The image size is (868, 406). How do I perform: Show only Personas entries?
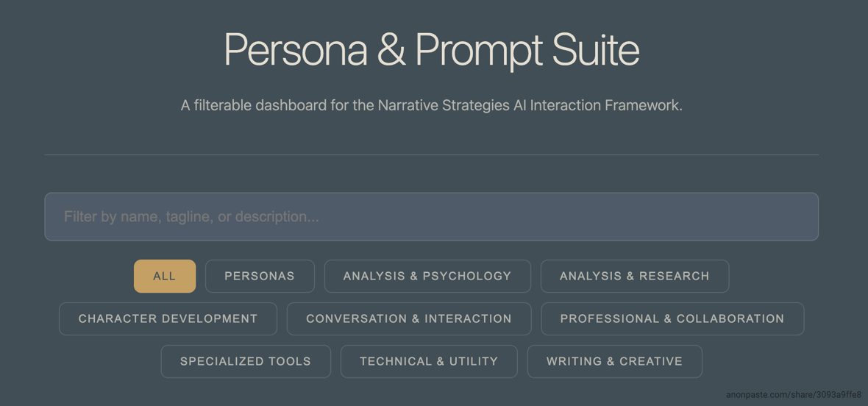point(260,277)
